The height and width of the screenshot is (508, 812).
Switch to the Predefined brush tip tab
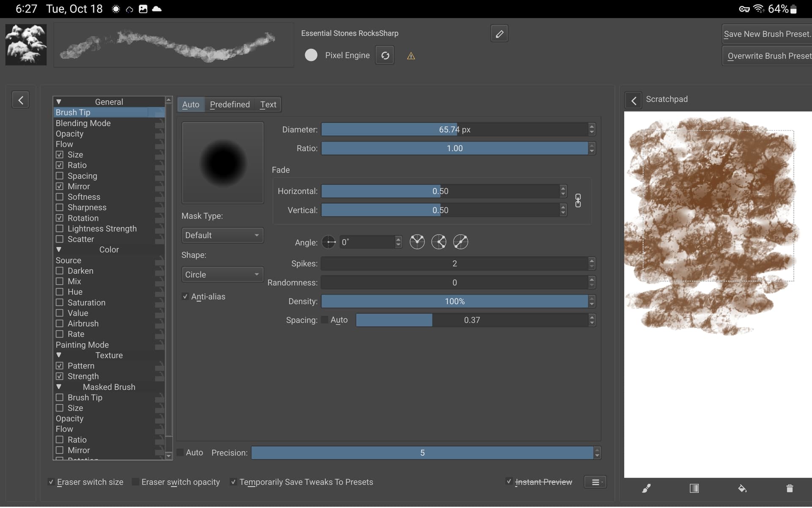point(230,105)
